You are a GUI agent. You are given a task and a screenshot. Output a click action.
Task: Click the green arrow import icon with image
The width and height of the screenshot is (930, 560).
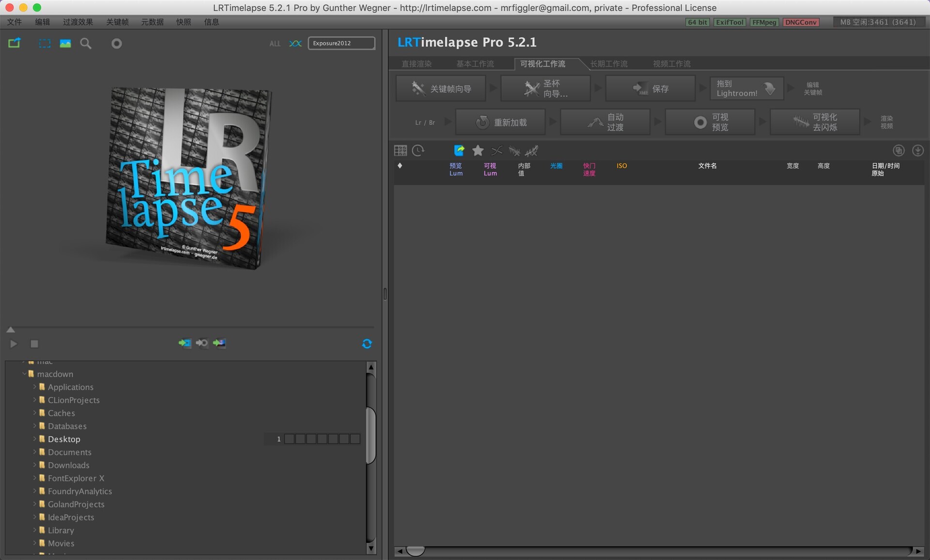point(219,343)
